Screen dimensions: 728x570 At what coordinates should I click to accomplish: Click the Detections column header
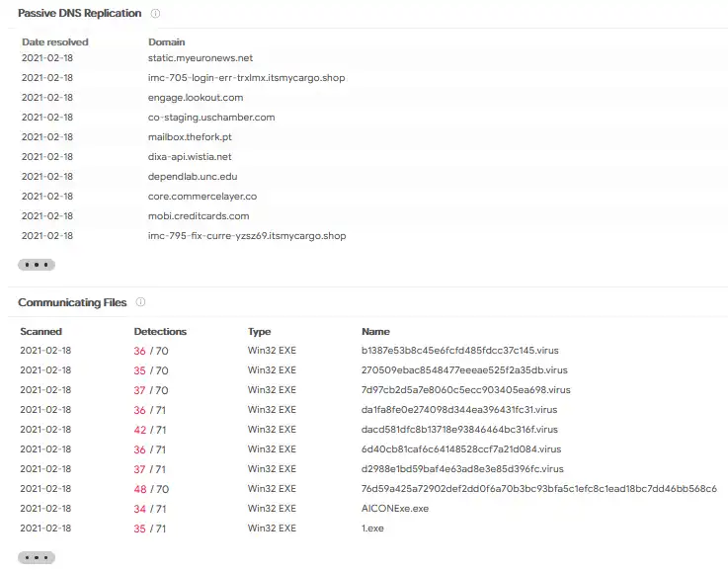coord(160,331)
